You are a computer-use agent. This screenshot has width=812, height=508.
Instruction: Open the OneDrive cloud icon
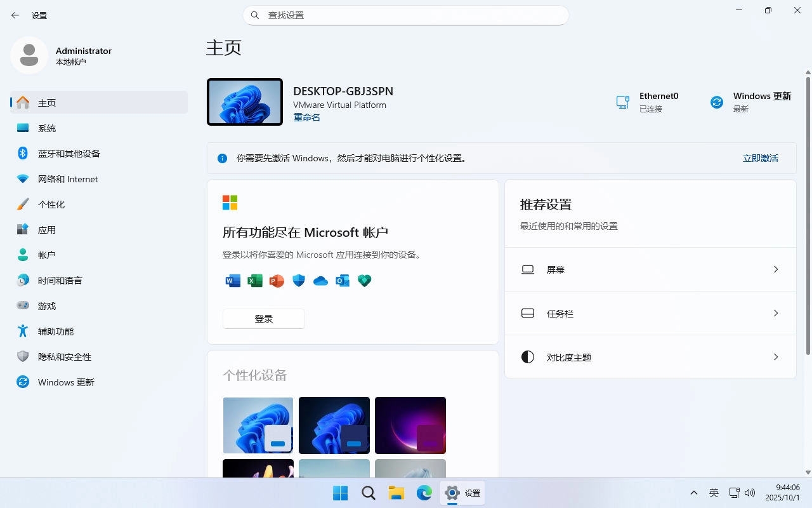(x=320, y=281)
